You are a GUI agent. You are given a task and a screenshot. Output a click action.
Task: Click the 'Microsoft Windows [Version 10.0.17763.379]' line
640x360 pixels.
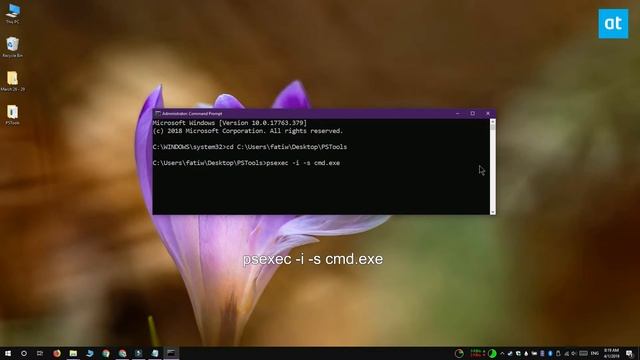(x=230, y=123)
